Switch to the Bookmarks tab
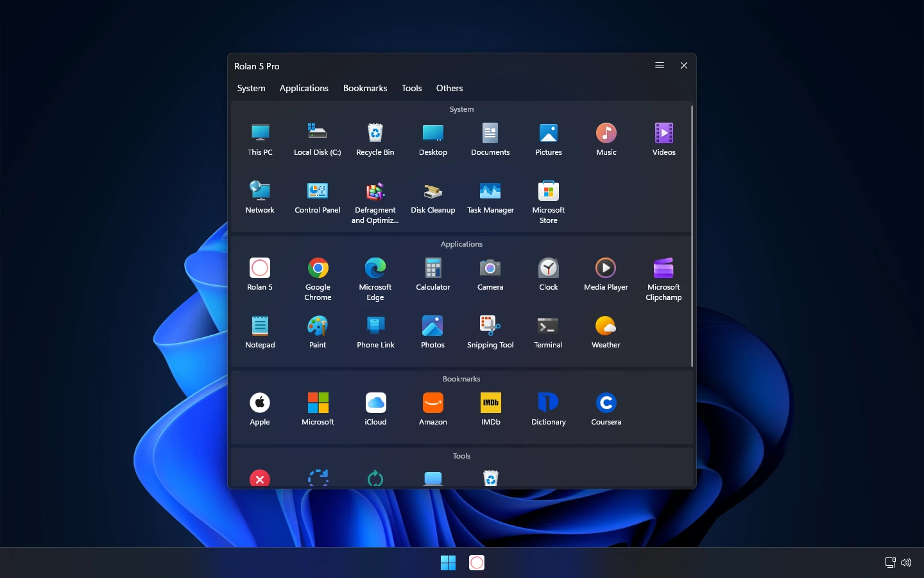 (x=365, y=88)
